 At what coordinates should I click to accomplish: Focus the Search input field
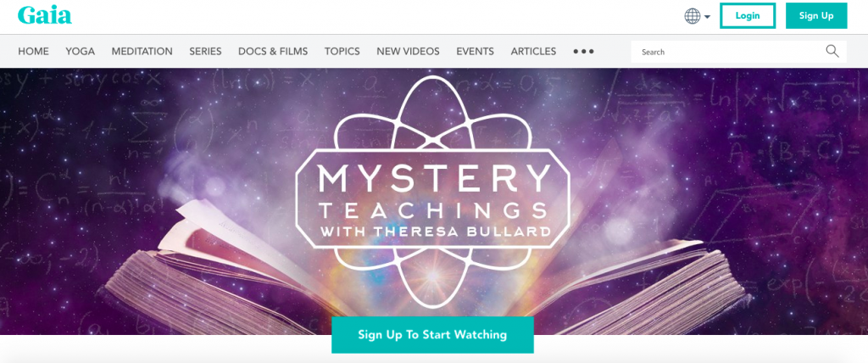[x=728, y=52]
